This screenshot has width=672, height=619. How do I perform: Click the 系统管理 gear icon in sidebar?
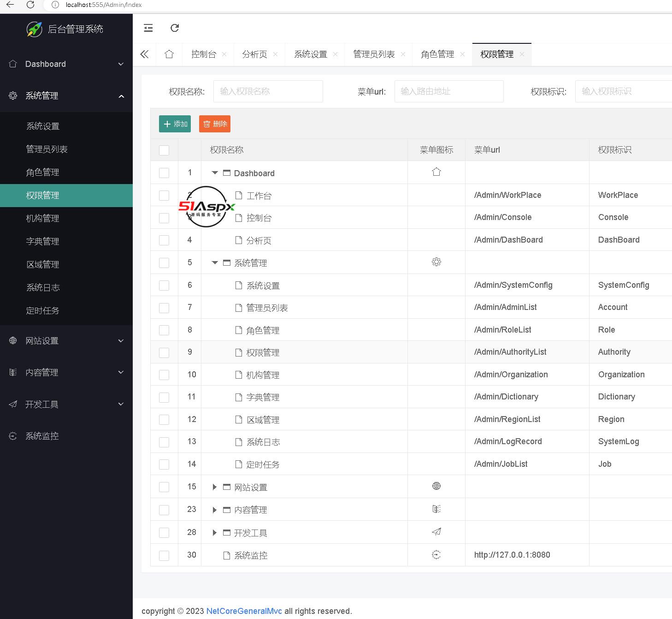(13, 95)
